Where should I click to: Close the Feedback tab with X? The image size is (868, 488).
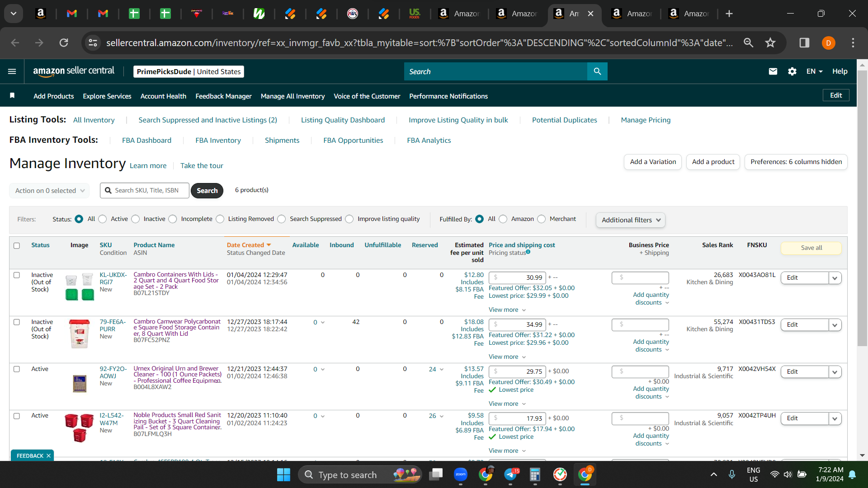tap(48, 456)
